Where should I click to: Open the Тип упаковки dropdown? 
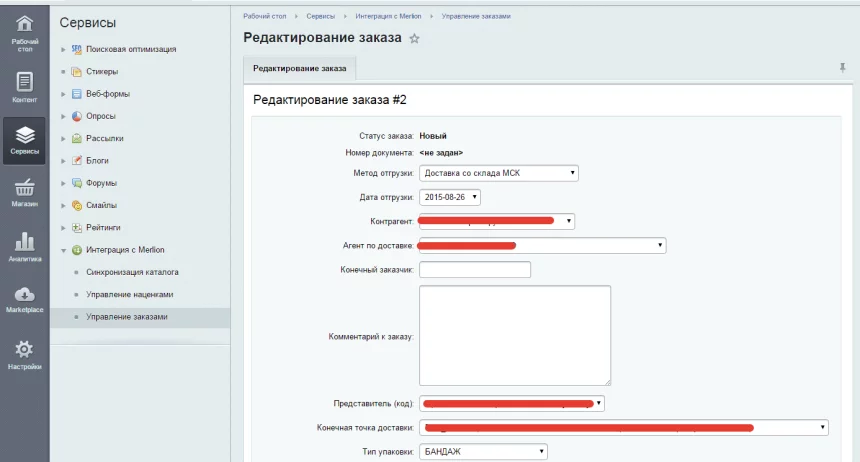tap(484, 452)
